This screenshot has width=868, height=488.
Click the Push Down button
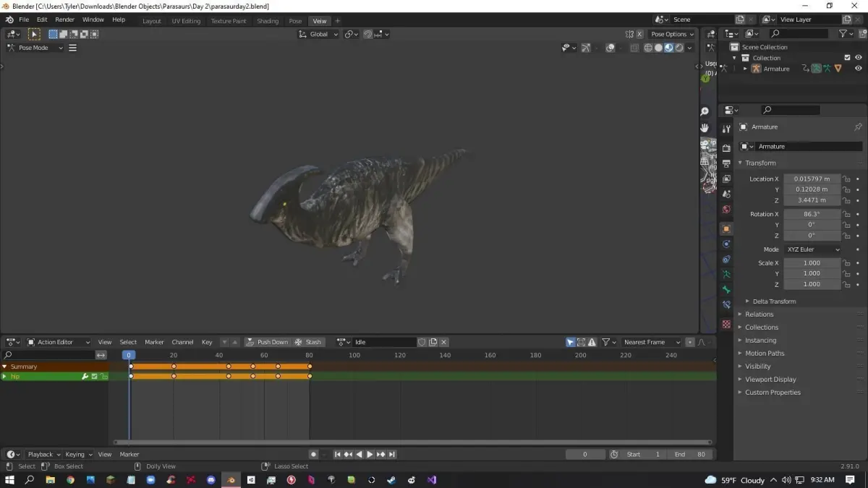267,342
